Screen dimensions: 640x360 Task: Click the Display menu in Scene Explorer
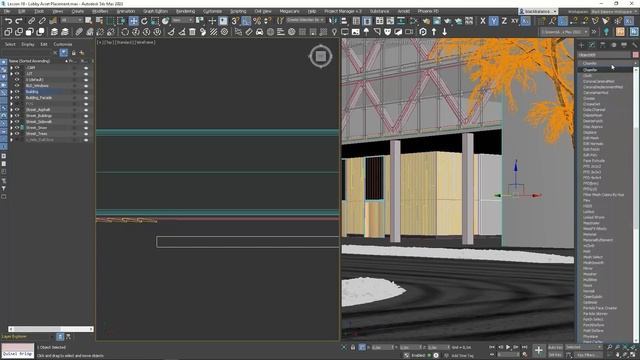click(28, 44)
